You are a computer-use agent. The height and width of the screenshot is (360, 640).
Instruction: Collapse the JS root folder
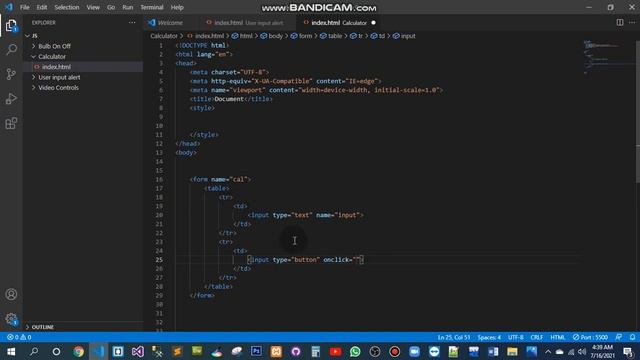27,36
